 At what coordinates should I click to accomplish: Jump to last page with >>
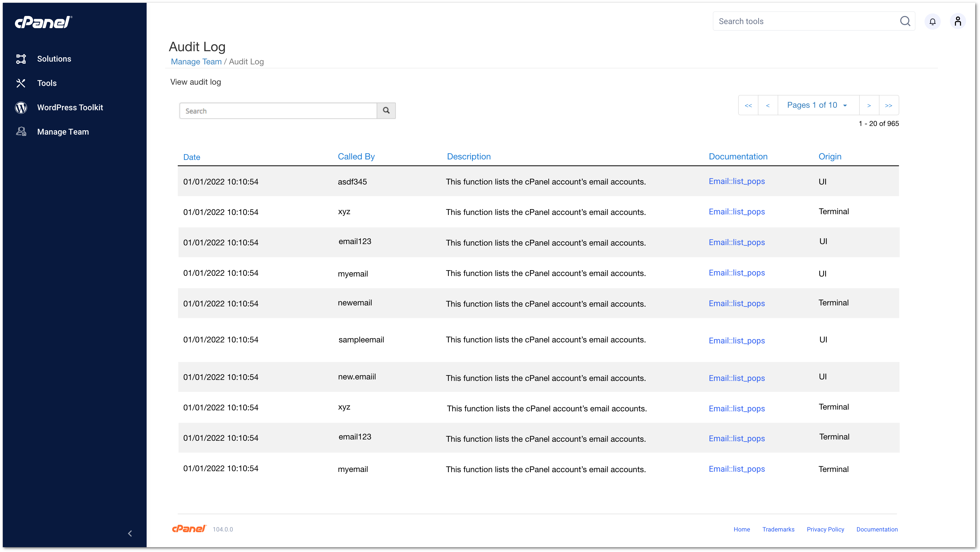point(889,105)
